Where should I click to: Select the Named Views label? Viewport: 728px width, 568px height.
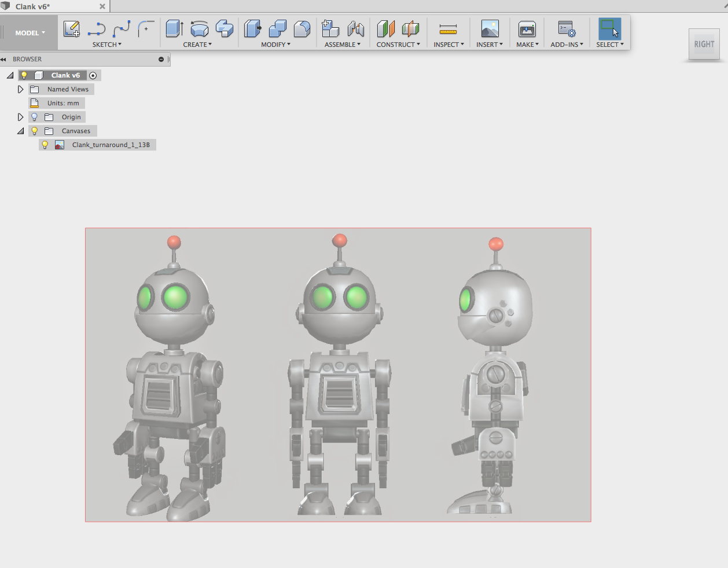tap(68, 89)
